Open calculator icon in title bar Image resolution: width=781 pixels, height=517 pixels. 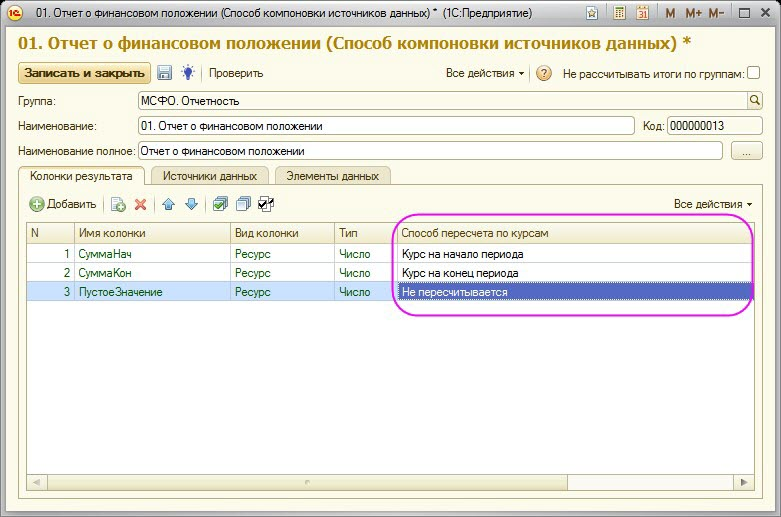point(620,13)
